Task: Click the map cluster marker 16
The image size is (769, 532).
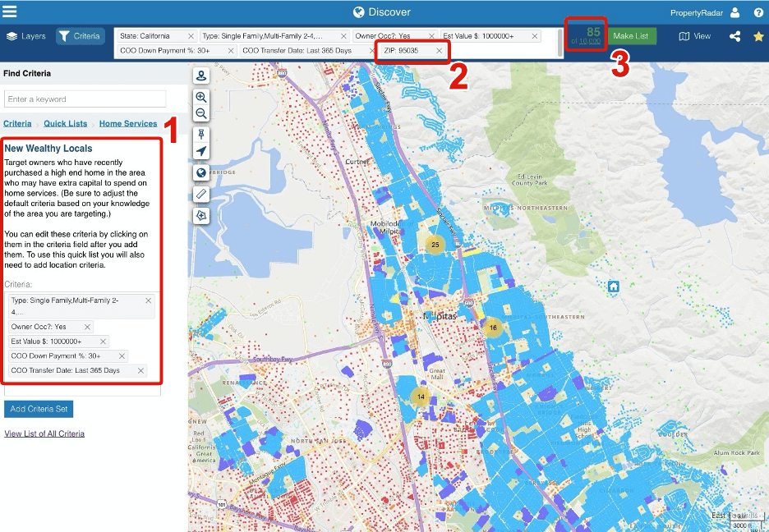Action: click(493, 328)
